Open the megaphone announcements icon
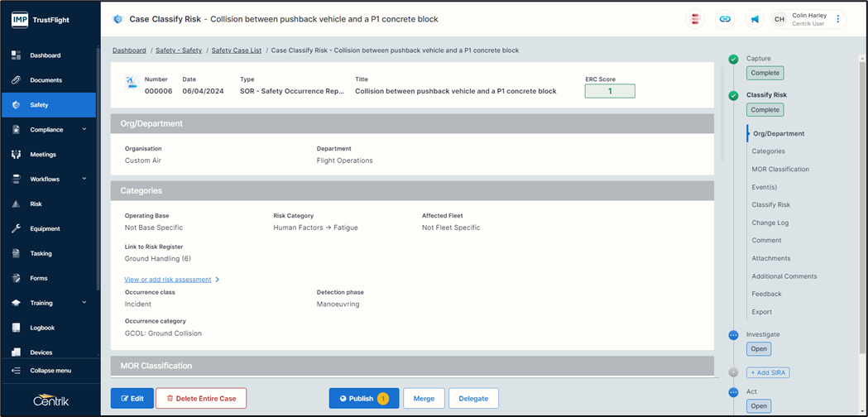The width and height of the screenshot is (868, 417). [755, 19]
